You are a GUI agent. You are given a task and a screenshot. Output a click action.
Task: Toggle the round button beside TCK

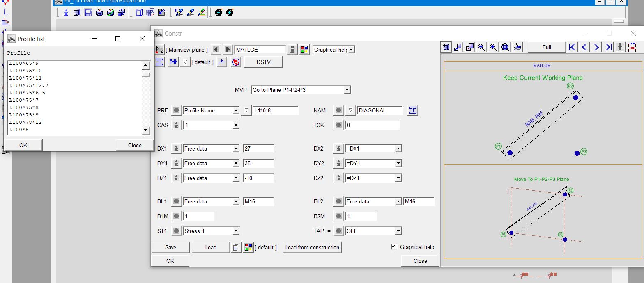338,125
